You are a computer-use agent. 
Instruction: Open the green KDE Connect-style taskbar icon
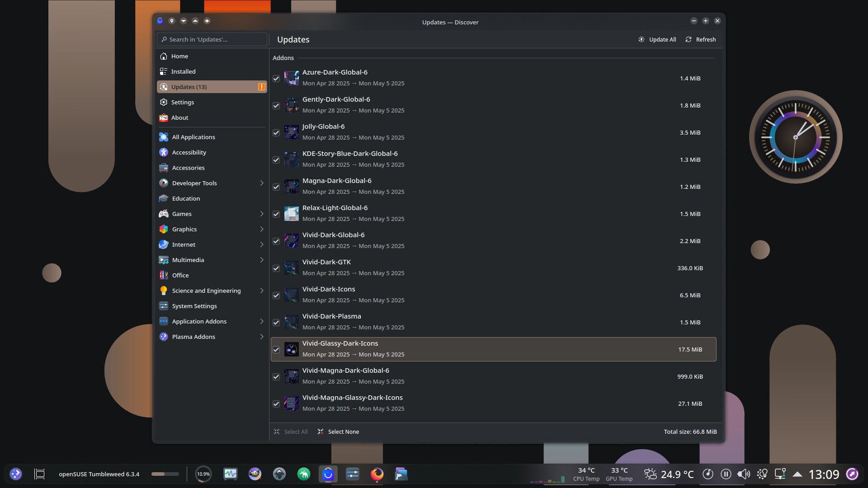pos(304,474)
